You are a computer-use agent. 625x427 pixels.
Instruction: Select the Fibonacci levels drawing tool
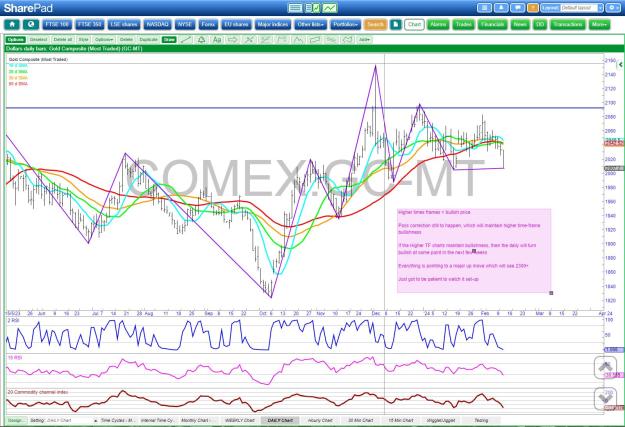click(282, 39)
